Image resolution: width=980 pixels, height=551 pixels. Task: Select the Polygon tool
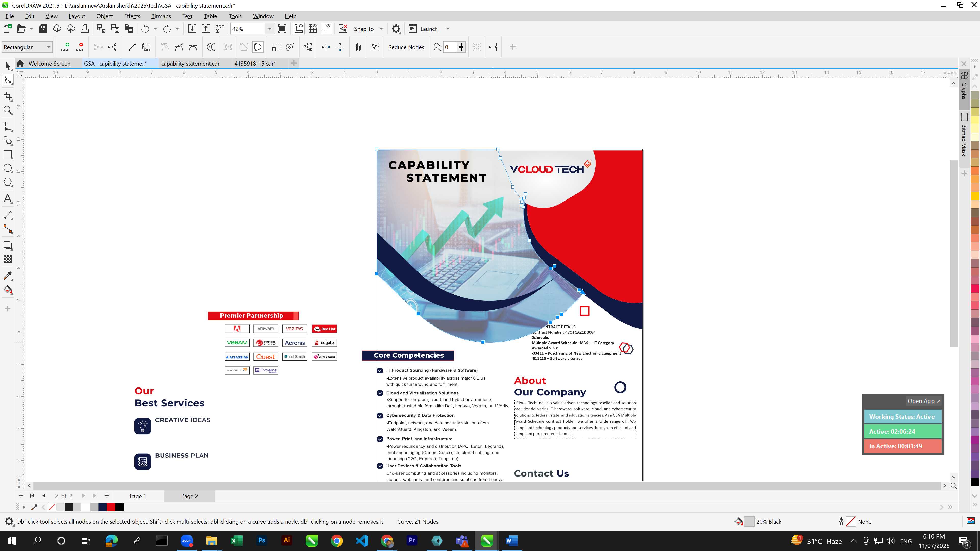[x=8, y=182]
